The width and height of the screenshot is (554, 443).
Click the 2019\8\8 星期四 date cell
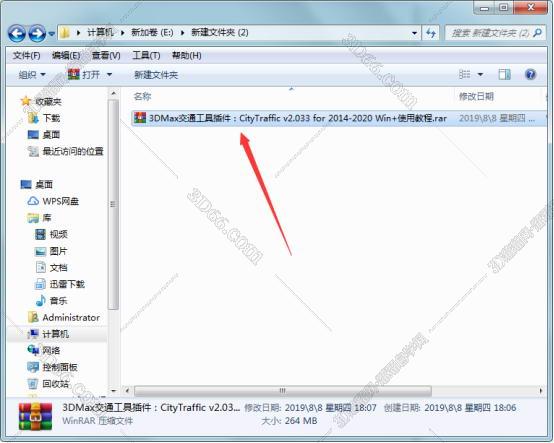click(x=496, y=118)
